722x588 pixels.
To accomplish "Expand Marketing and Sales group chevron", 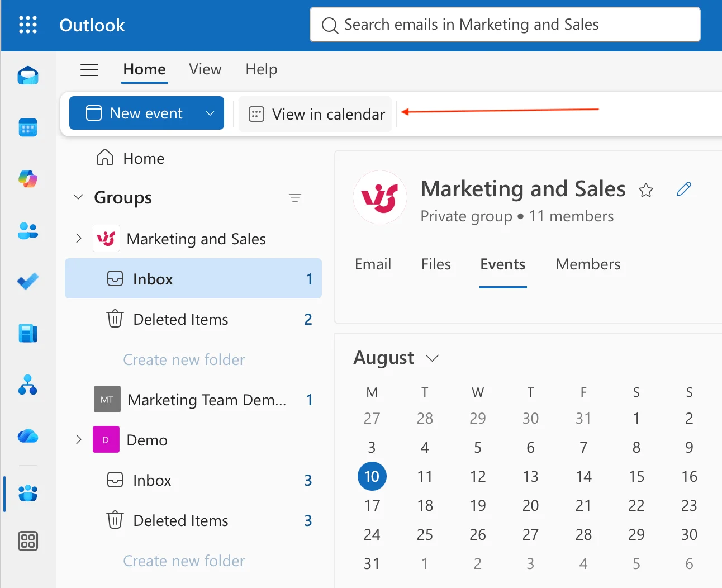I will click(x=79, y=239).
